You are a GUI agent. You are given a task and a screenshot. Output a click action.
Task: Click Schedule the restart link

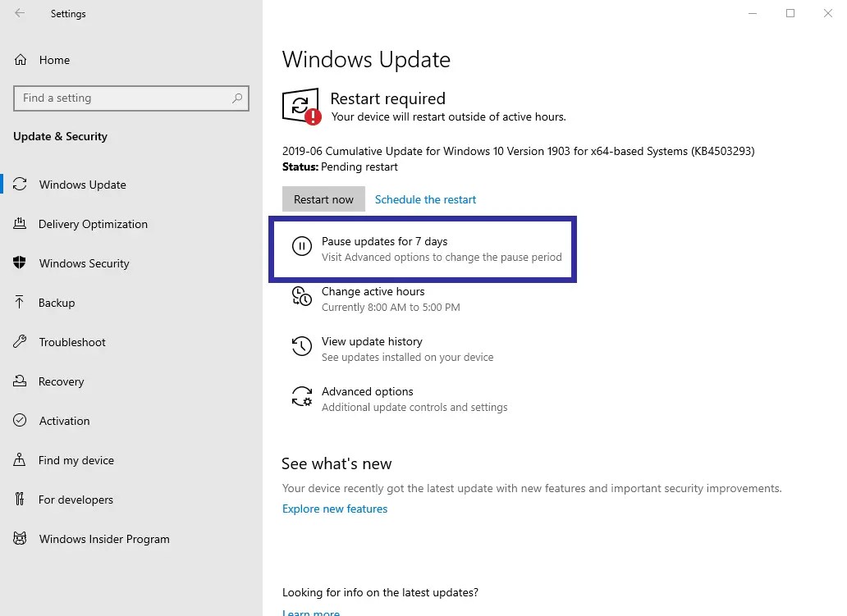coord(426,200)
